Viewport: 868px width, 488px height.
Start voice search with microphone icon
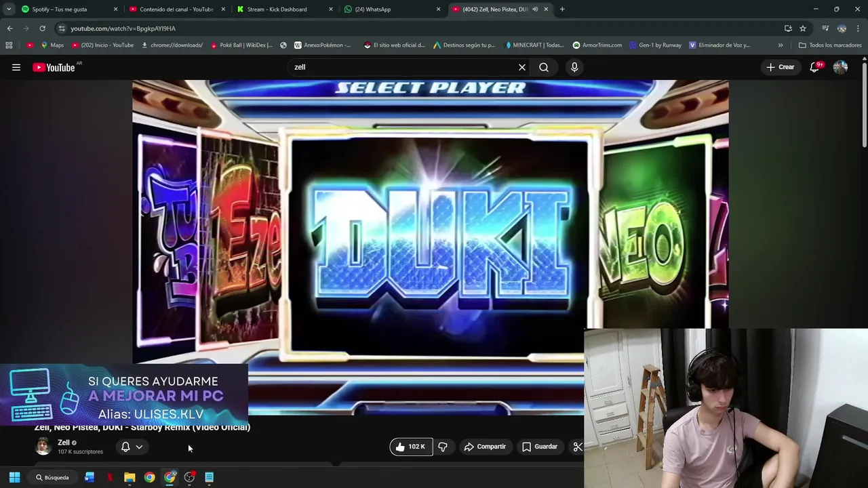pos(574,67)
